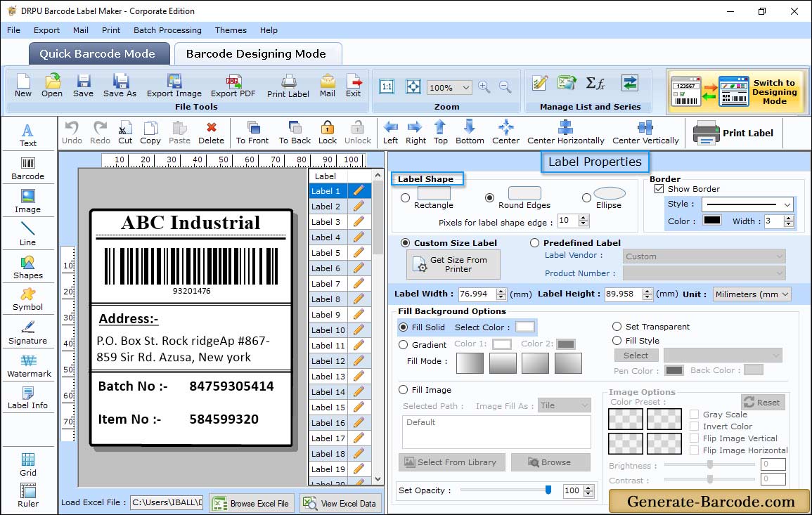Click the zoom in magnifier
The height and width of the screenshot is (515, 812).
pyautogui.click(x=484, y=87)
